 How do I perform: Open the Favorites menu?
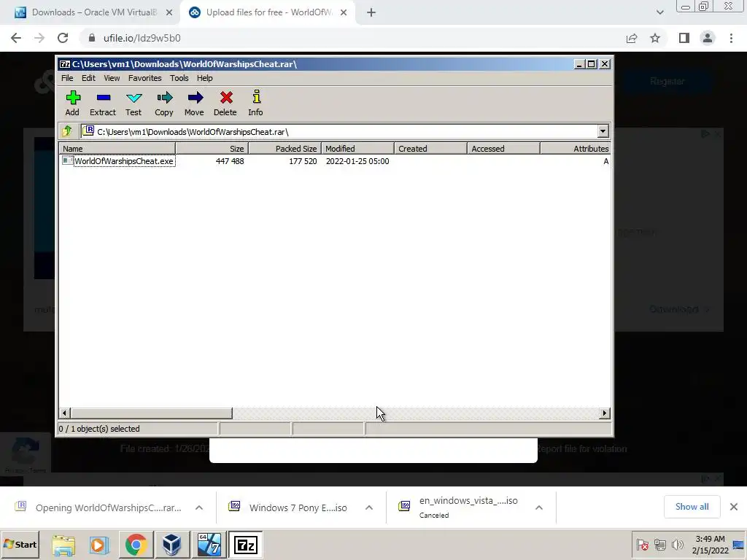[x=145, y=78]
